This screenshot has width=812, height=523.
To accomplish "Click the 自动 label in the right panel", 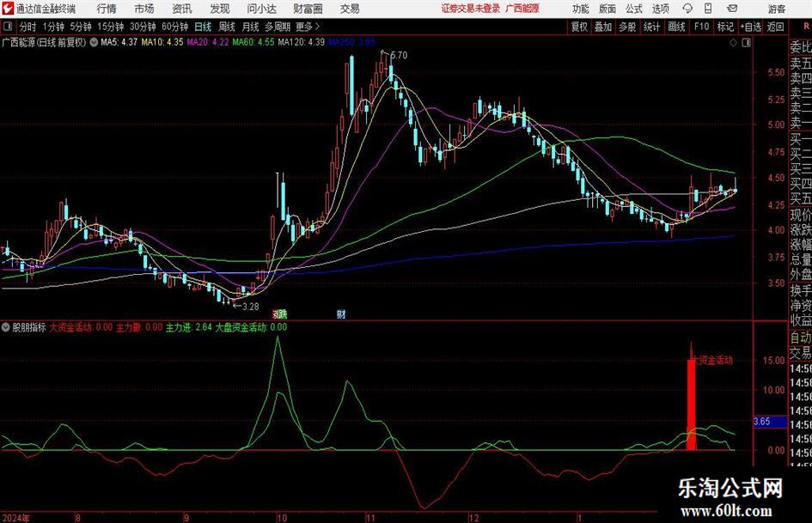I will tap(800, 338).
